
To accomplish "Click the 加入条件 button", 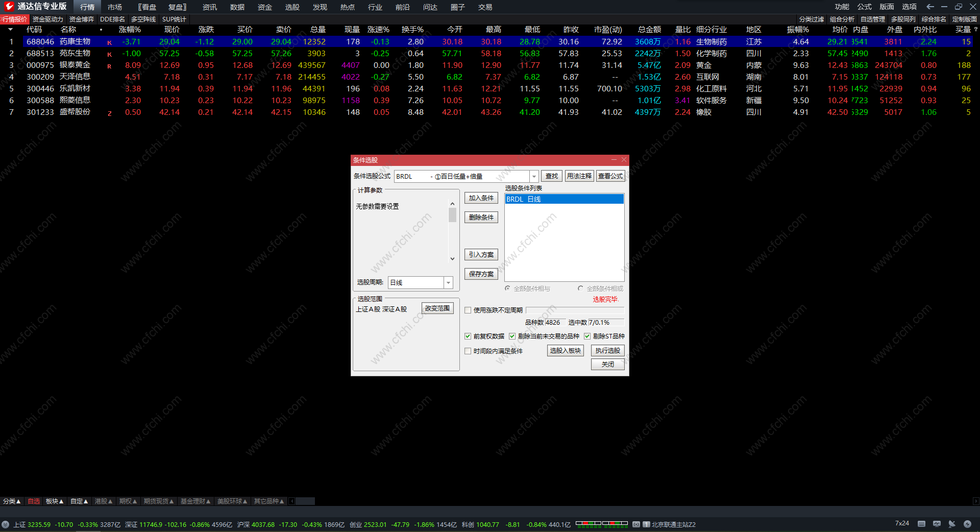I will (481, 198).
